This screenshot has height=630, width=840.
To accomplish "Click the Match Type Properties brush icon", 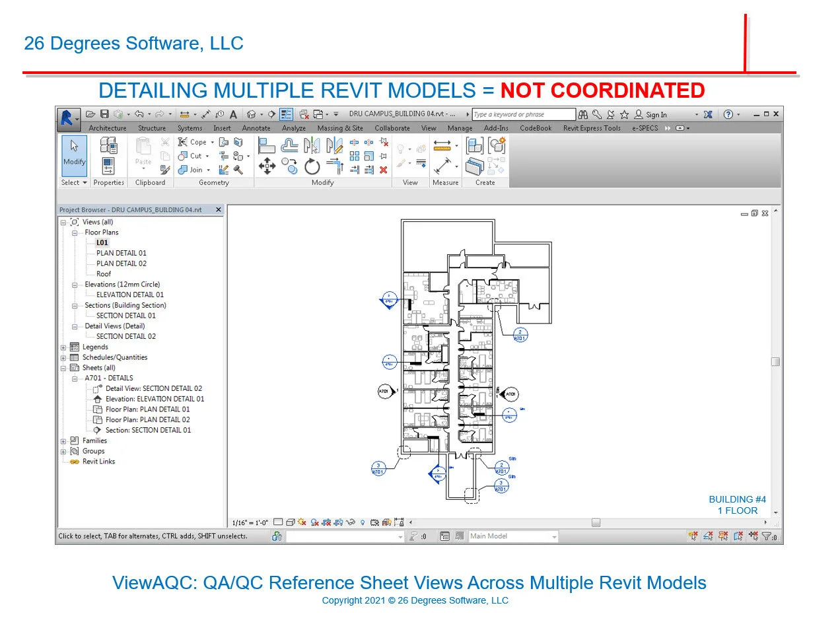I will tap(165, 170).
